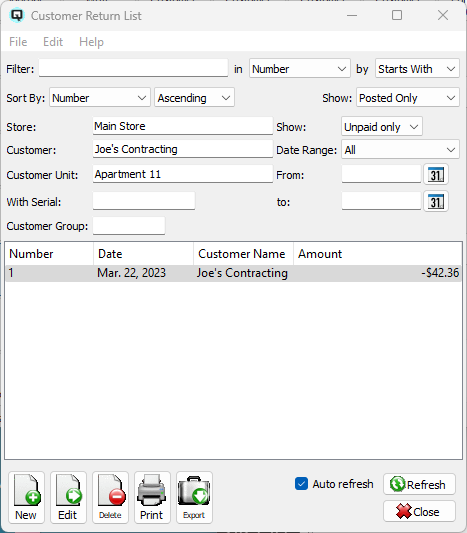The height and width of the screenshot is (533, 467).
Task: Open the Help menu
Action: (91, 42)
